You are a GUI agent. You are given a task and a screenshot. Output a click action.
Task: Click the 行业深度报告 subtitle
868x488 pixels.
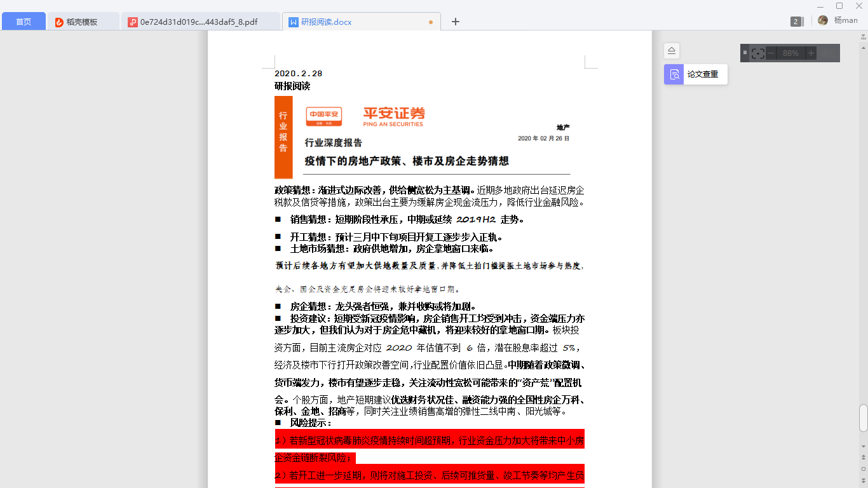(334, 142)
